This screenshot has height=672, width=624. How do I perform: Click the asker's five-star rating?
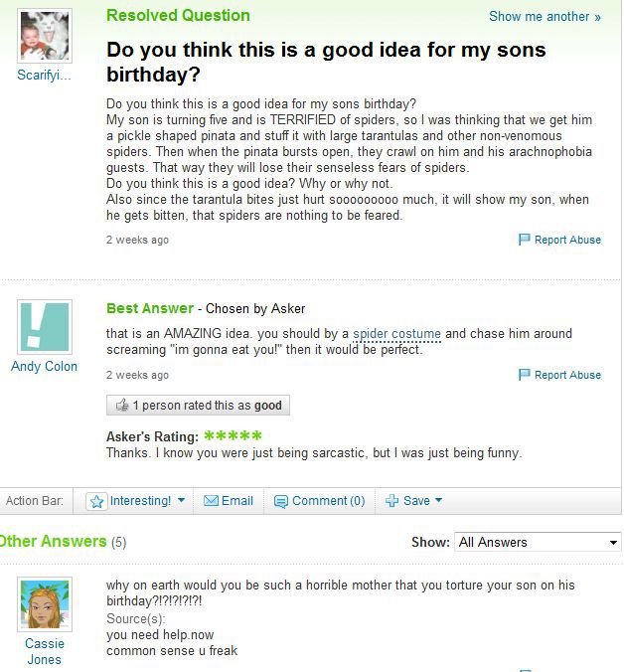click(x=233, y=436)
